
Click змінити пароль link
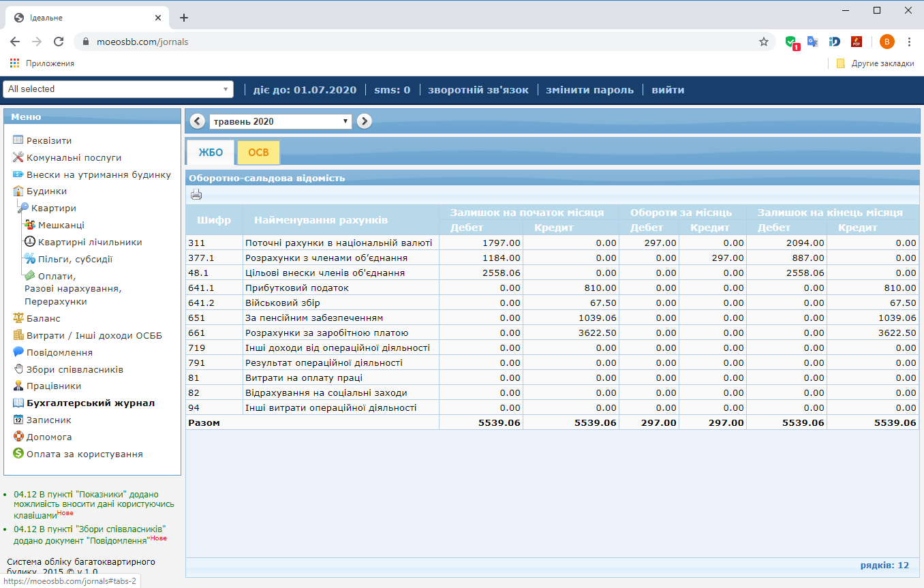pos(589,90)
